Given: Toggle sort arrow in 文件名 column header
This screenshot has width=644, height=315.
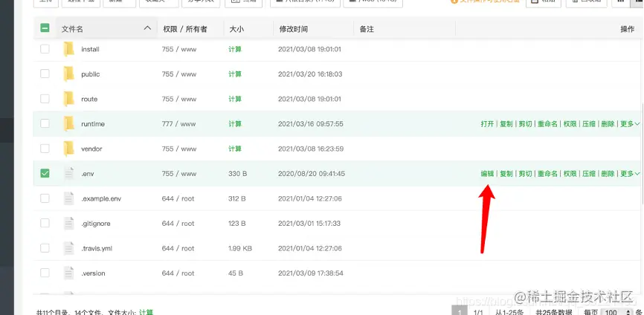Looking at the screenshot, I should click(147, 28).
